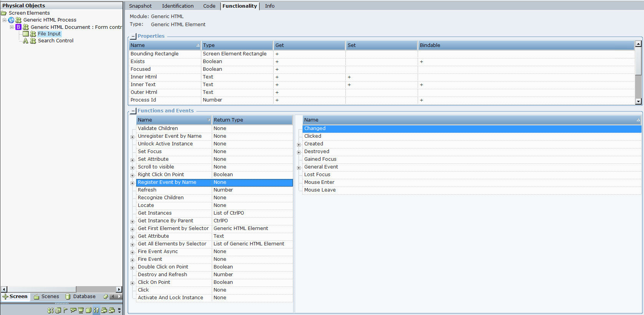Click scroll-down arrow of Properties scrollbar

tap(638, 101)
